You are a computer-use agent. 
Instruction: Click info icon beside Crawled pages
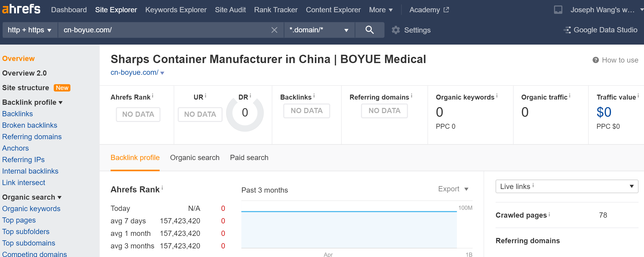[549, 214]
